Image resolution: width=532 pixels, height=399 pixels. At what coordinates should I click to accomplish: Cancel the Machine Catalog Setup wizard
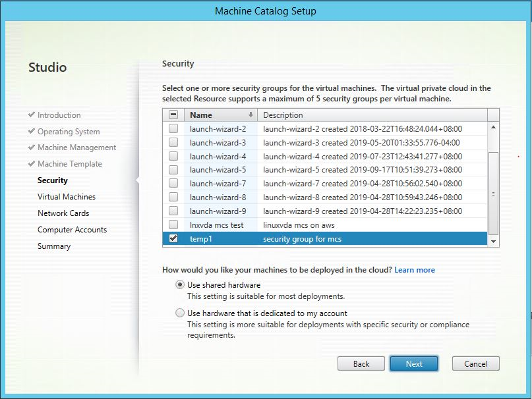coord(475,363)
